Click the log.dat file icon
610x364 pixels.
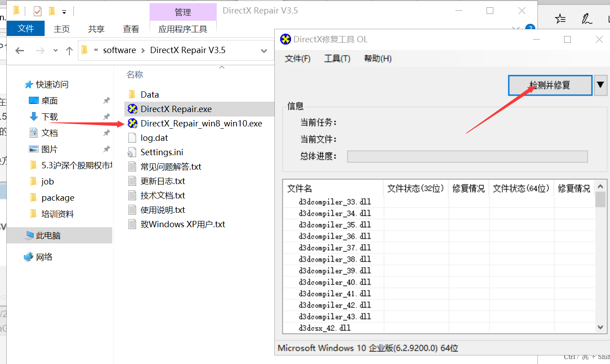(x=132, y=138)
